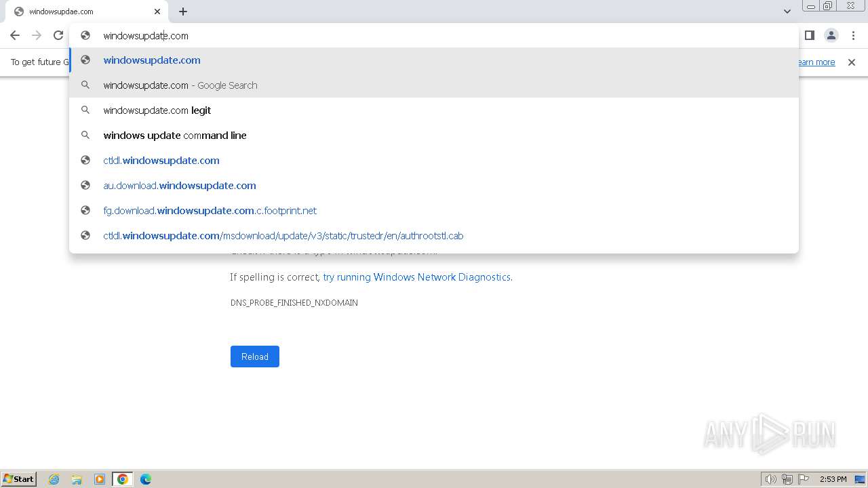Open Windows Media Player from the taskbar

click(x=100, y=479)
